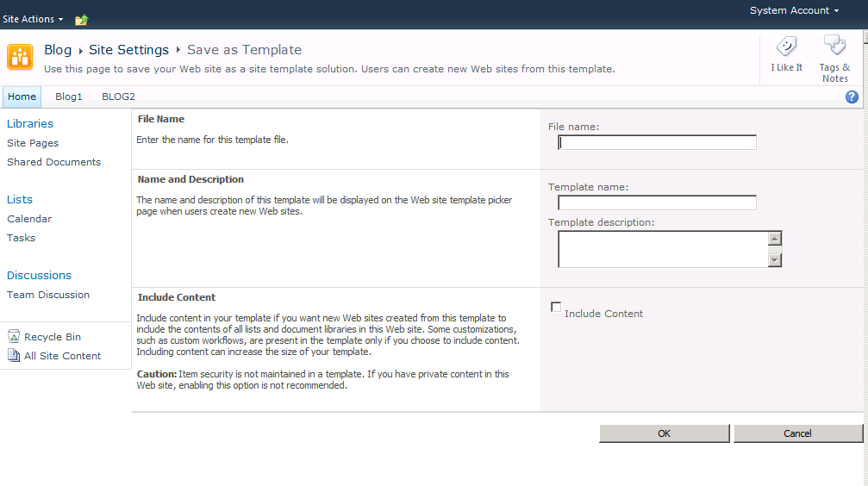This screenshot has height=486, width=868.
Task: Focus the File name input field
Action: point(657,143)
